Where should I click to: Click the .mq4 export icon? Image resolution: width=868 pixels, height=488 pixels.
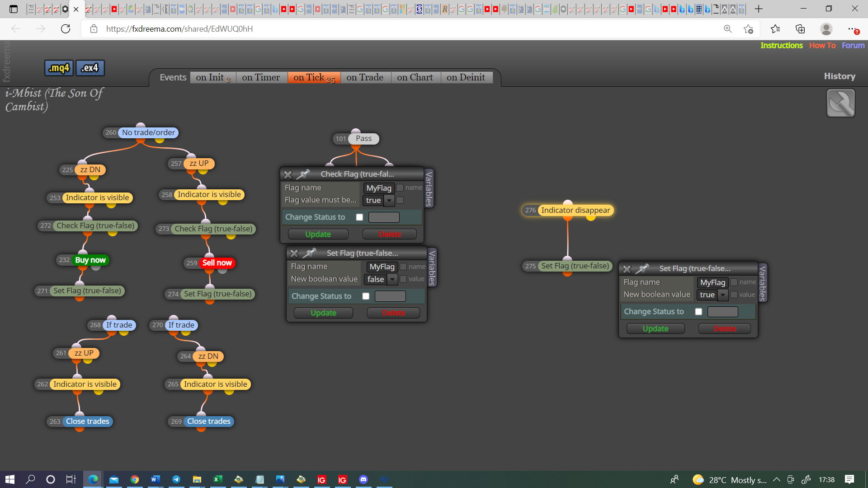point(59,68)
